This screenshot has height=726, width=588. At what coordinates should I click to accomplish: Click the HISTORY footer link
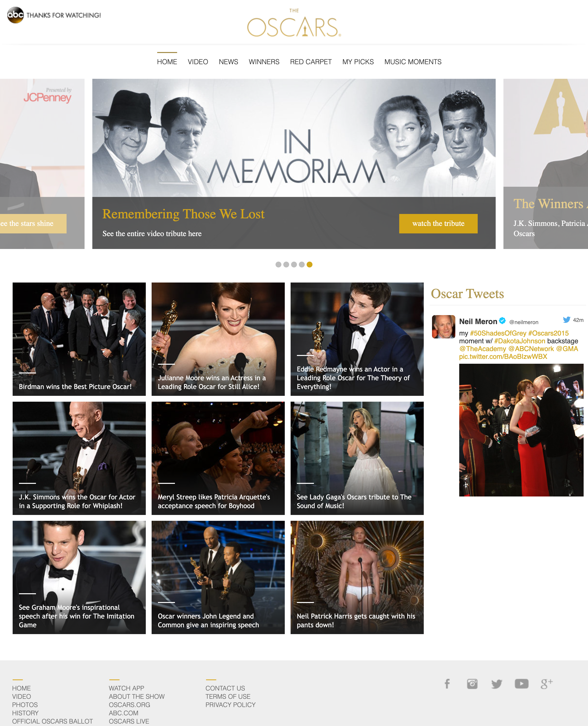pos(26,713)
